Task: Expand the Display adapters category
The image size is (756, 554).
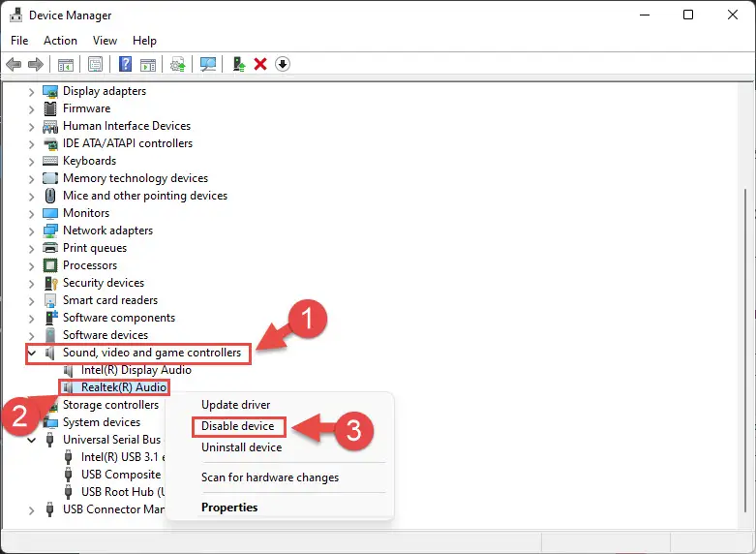Action: pos(31,91)
